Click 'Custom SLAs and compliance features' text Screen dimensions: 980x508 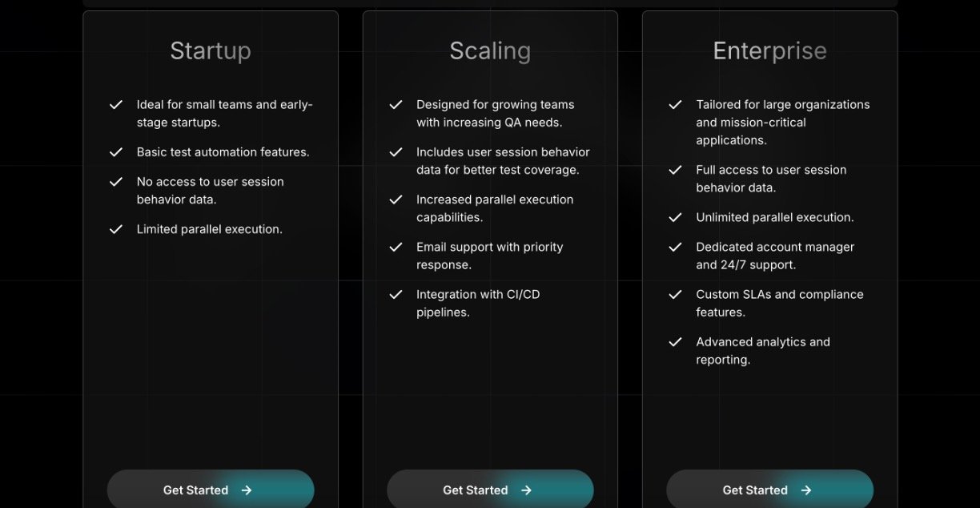point(779,303)
